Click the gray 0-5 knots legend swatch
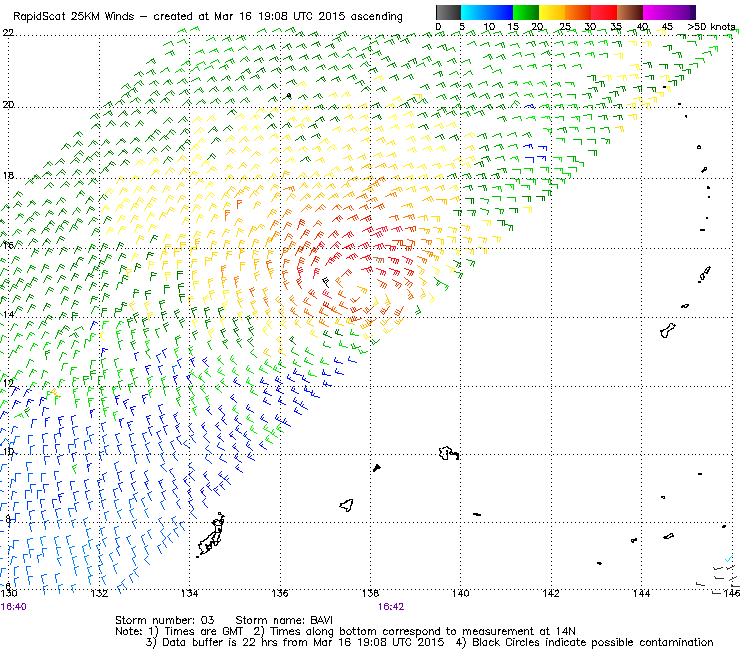Viewport: 740px width, 650px height. pyautogui.click(x=448, y=12)
